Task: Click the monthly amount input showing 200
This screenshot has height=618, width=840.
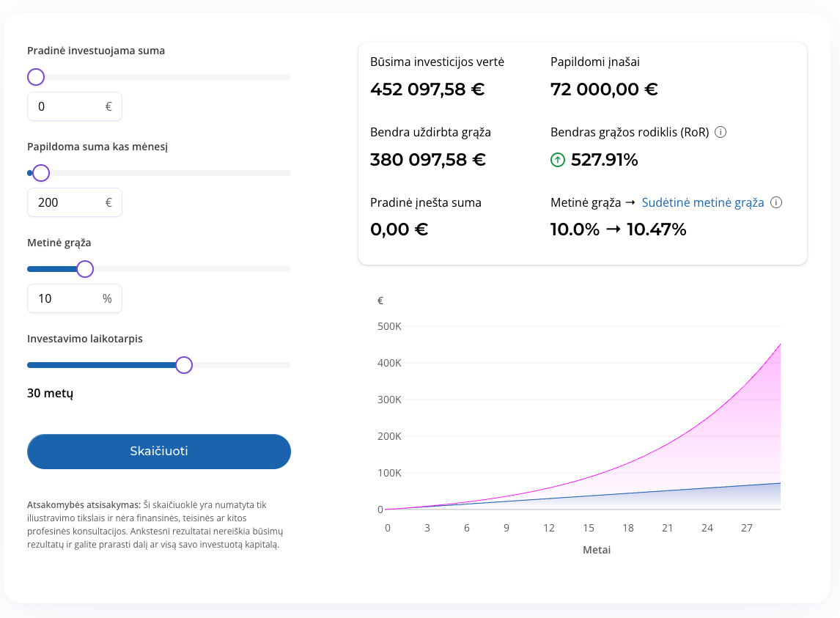Action: click(75, 202)
